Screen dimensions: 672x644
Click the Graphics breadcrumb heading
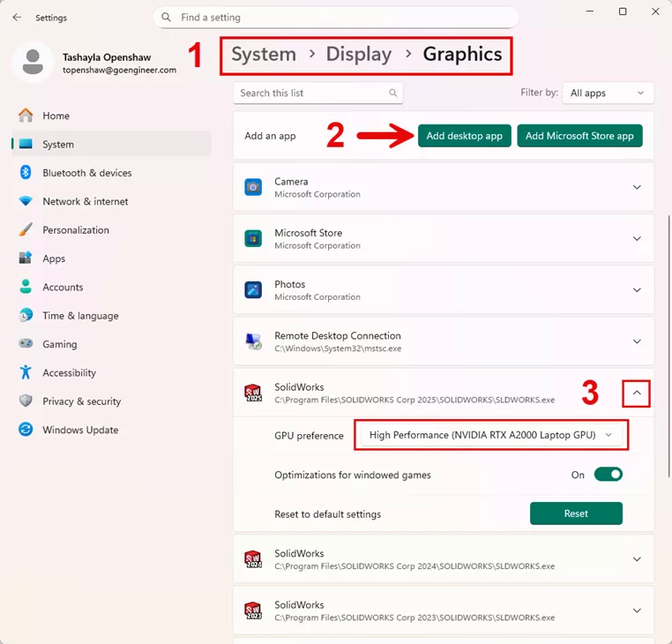[462, 55]
